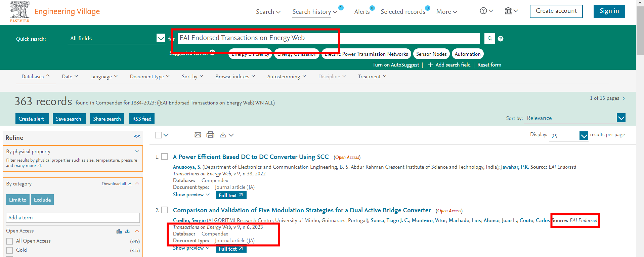Screen dimensions: 644x257
Task: Open the Databases tab
Action: coord(36,77)
